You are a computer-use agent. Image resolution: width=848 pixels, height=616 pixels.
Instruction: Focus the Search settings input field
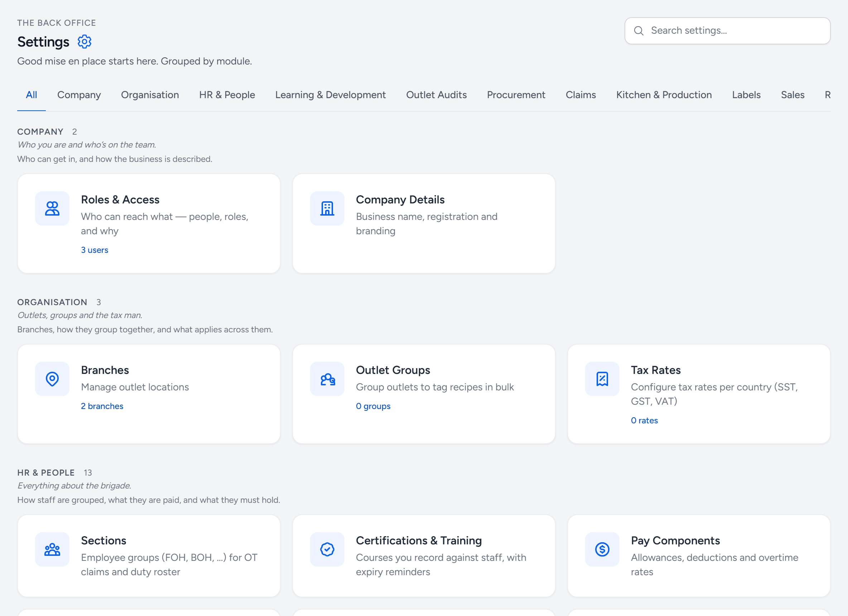click(x=727, y=31)
